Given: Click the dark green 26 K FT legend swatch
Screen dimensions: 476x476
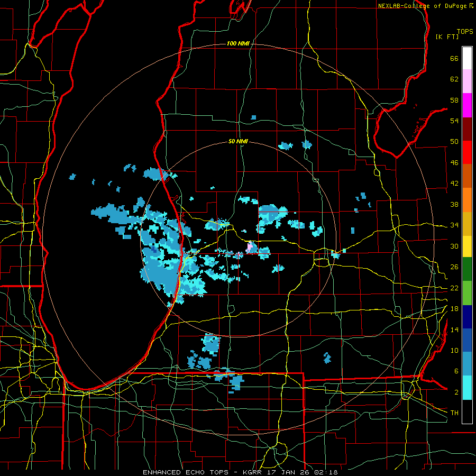Looking at the screenshot, I should tap(467, 269).
